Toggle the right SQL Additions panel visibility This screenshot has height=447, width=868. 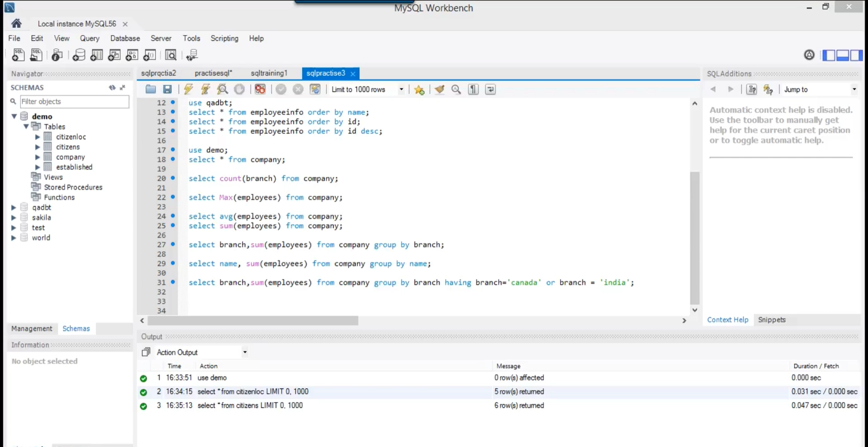(x=856, y=55)
